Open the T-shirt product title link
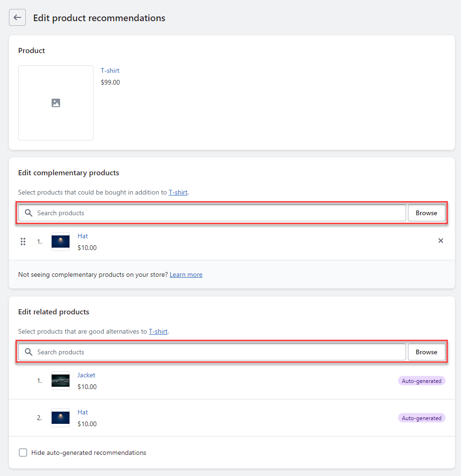Image resolution: width=461 pixels, height=476 pixels. (110, 70)
